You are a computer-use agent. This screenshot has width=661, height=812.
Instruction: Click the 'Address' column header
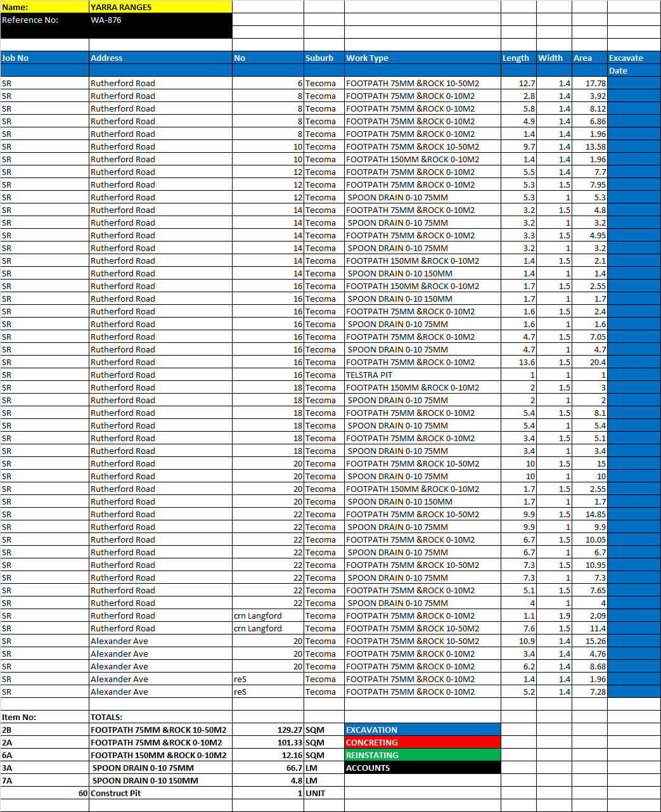(160, 58)
